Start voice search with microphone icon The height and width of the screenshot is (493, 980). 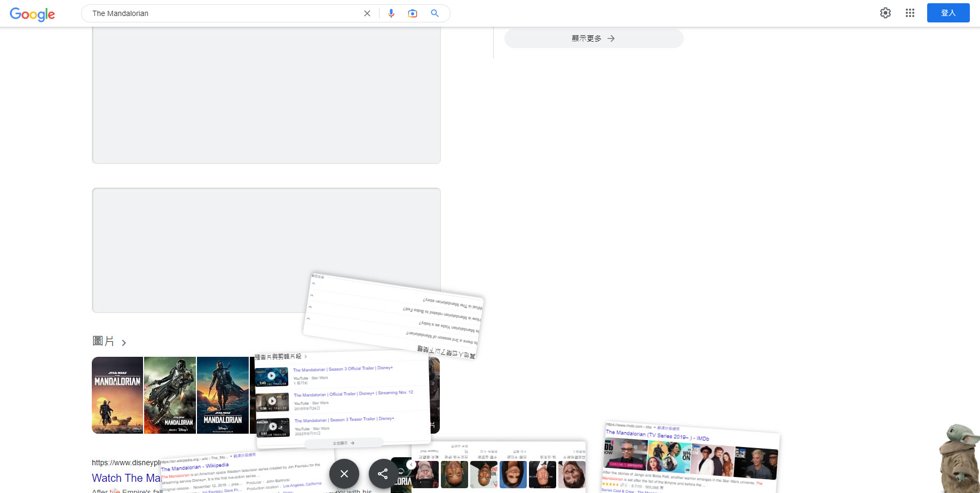coord(391,13)
